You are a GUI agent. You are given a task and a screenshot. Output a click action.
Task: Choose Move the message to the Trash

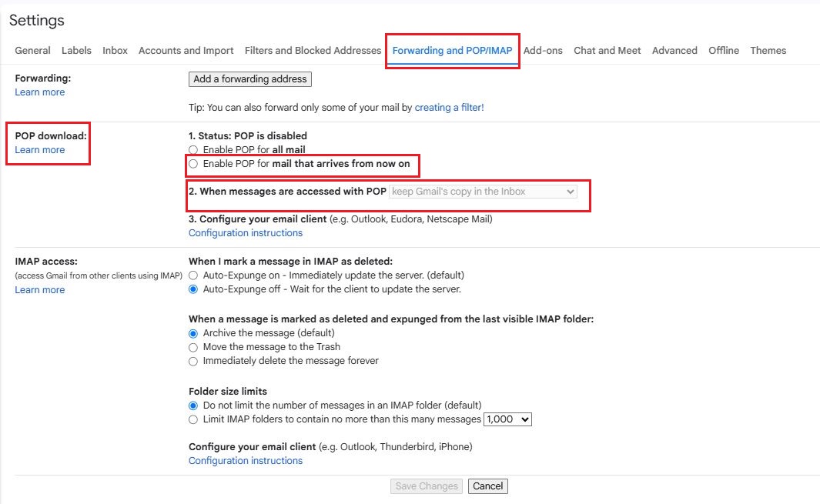click(194, 347)
